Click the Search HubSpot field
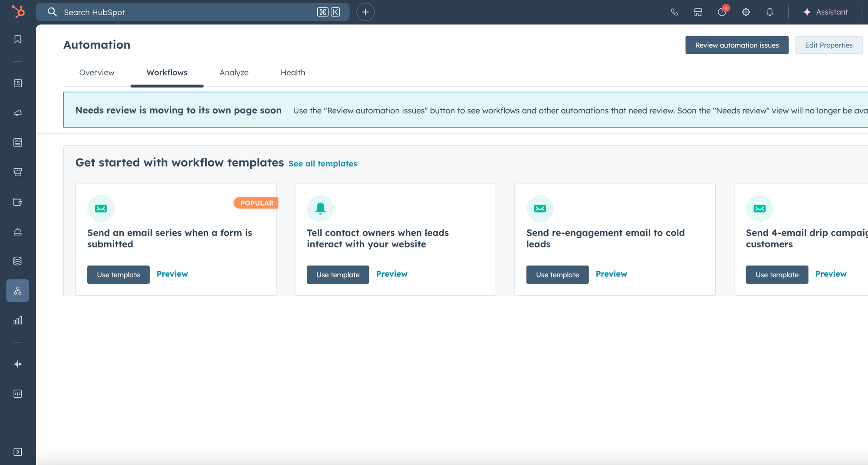 193,12
